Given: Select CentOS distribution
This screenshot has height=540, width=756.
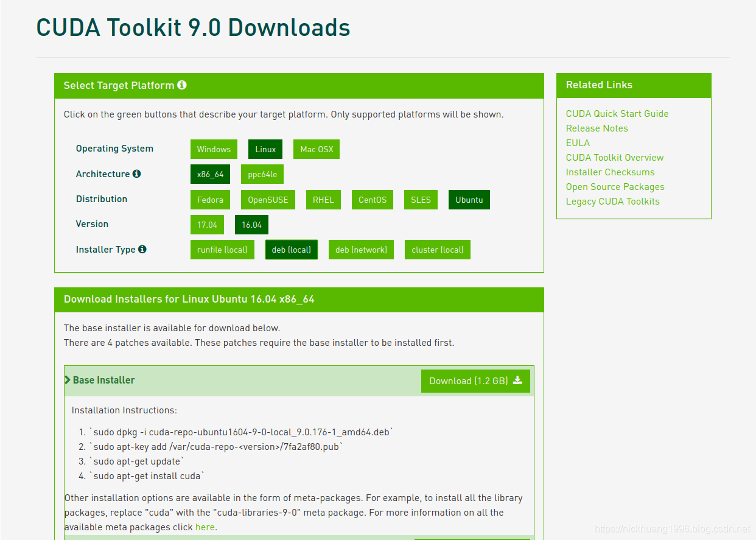Looking at the screenshot, I should [x=373, y=200].
